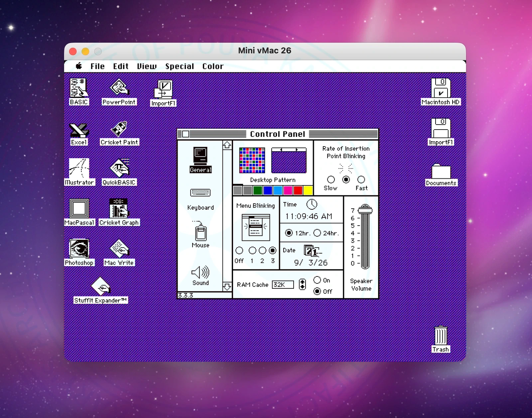
Task: Turn RAM Cache On
Action: 317,280
